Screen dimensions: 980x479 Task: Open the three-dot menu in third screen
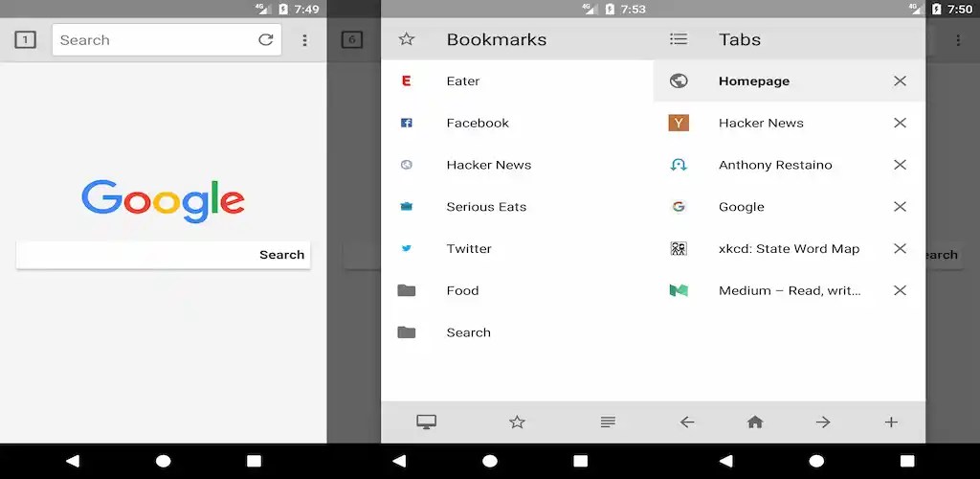(x=957, y=40)
